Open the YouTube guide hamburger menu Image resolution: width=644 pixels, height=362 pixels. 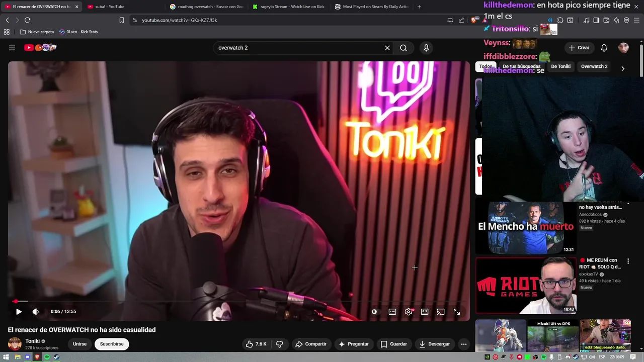(x=12, y=48)
